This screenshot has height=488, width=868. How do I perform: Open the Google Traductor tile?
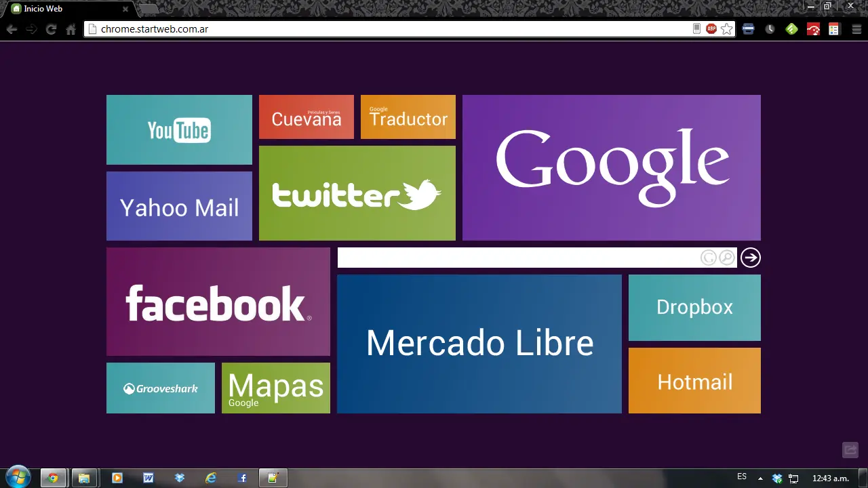tap(408, 117)
